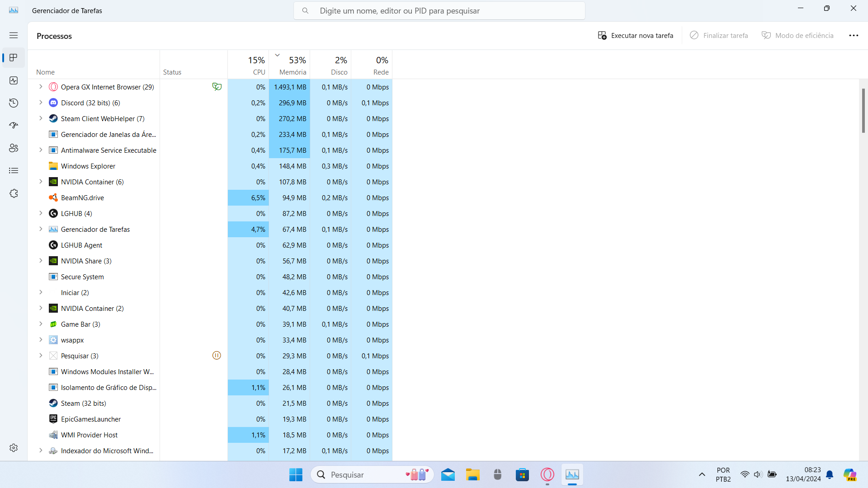Image resolution: width=868 pixels, height=488 pixels.
Task: Select the BeamNG.drive process row
Action: coord(82,198)
